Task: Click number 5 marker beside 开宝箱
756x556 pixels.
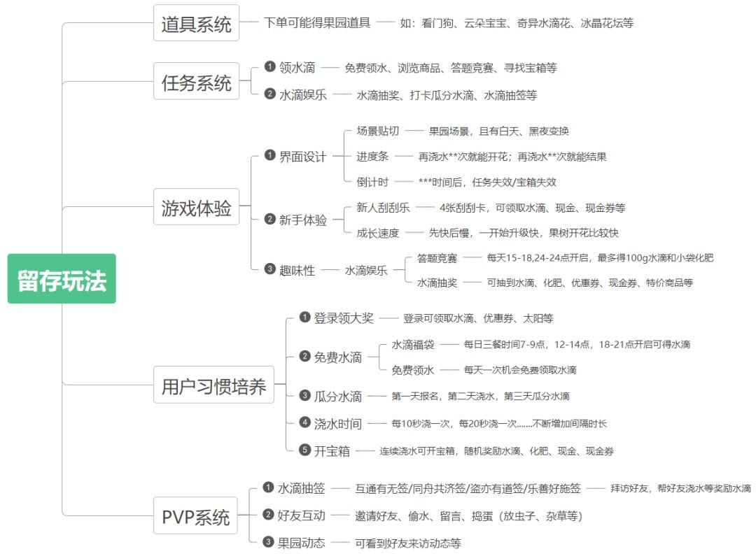Action: click(x=304, y=450)
